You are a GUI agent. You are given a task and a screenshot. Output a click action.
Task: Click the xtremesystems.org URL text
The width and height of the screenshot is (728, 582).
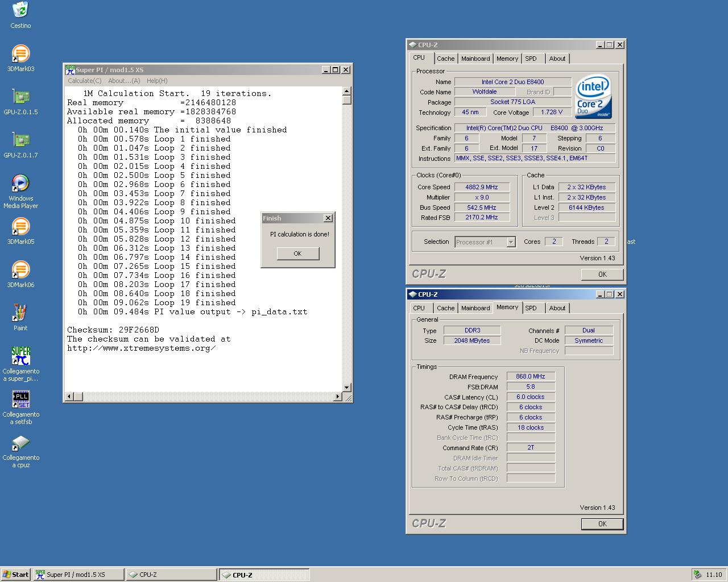coord(142,348)
